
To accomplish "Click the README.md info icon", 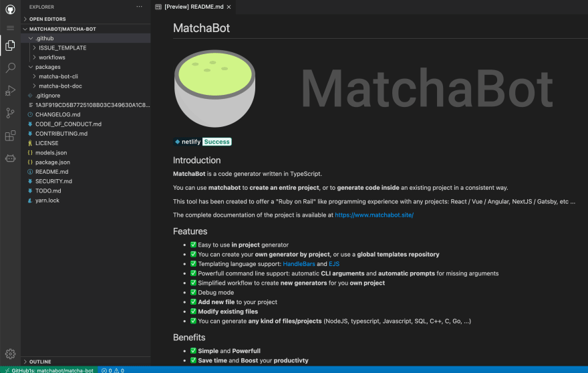I will [x=30, y=172].
